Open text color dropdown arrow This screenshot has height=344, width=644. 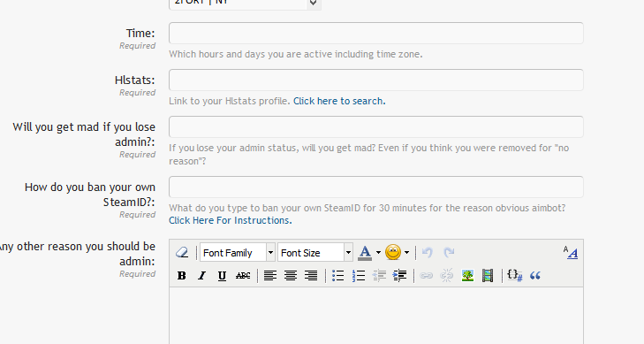coord(378,253)
